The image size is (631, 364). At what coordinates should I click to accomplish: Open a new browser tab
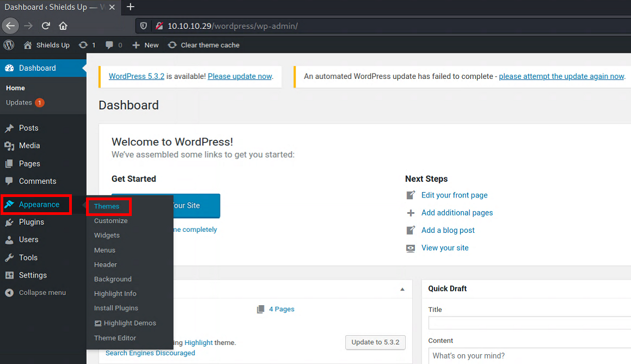point(130,7)
